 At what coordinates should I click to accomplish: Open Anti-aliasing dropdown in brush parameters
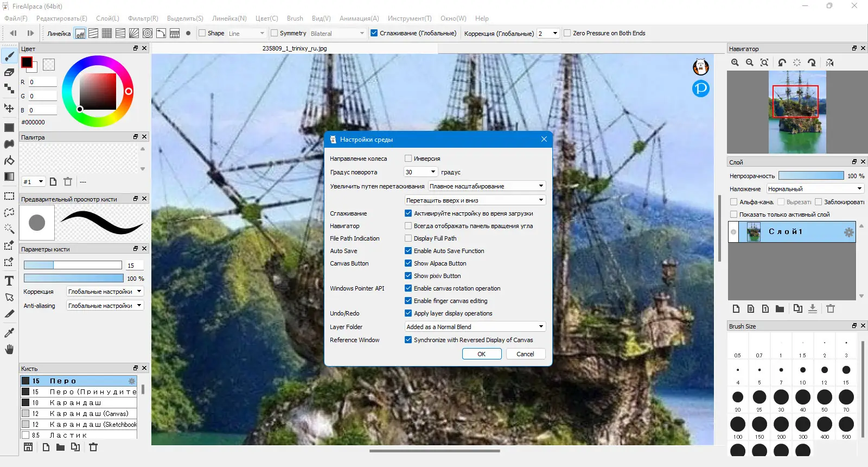point(105,306)
